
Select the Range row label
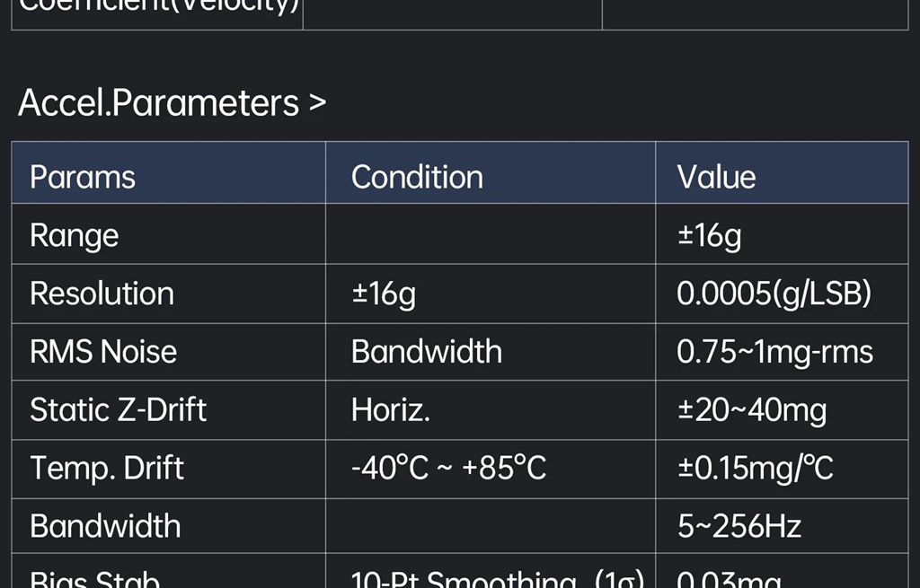(x=75, y=235)
